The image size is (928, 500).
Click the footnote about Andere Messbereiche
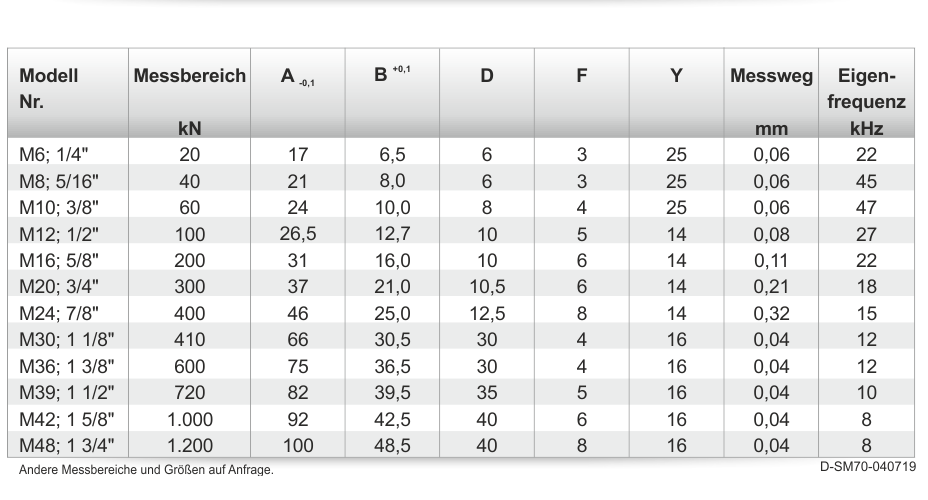pos(146,470)
